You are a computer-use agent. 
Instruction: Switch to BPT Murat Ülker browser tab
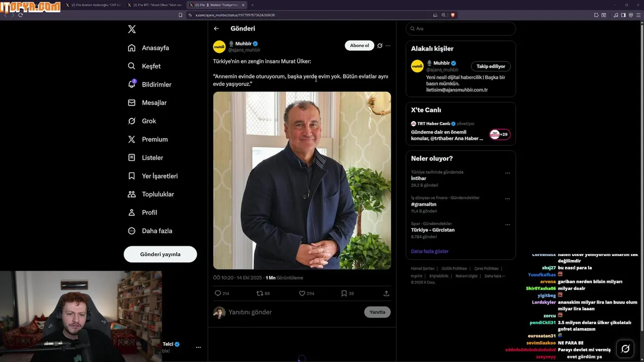click(x=155, y=5)
